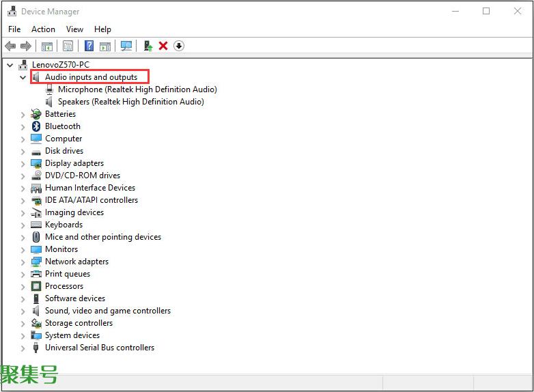Click Scan for hardware changes monitor icon
Viewport: 534px width, 392px height.
pyautogui.click(x=126, y=46)
